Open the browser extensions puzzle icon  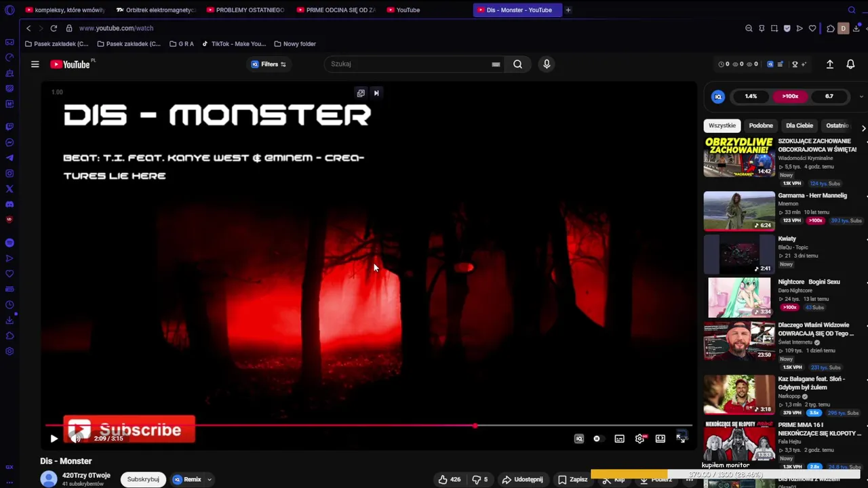830,28
